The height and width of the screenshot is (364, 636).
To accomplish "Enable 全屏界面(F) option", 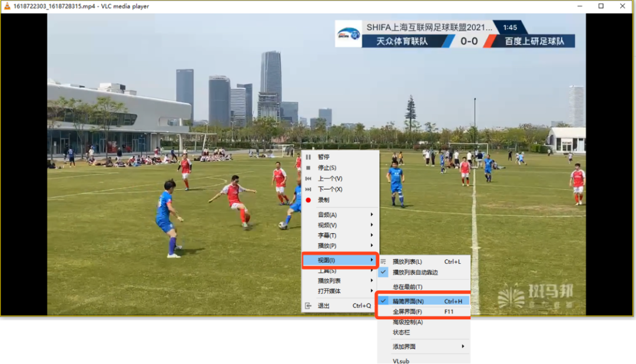I will 424,312.
